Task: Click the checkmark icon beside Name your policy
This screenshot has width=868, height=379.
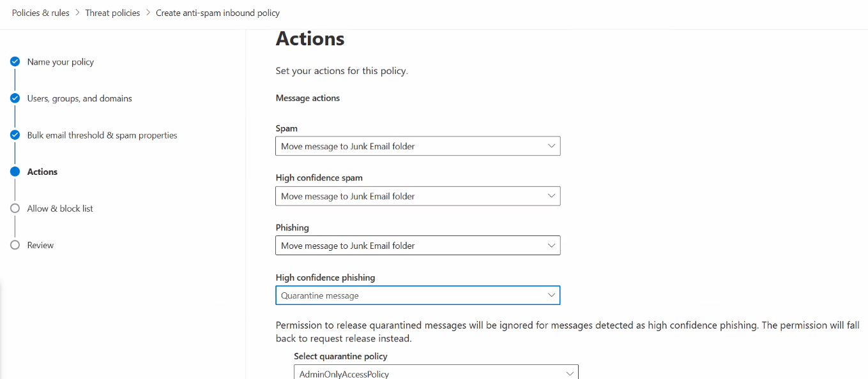Action: tap(15, 62)
